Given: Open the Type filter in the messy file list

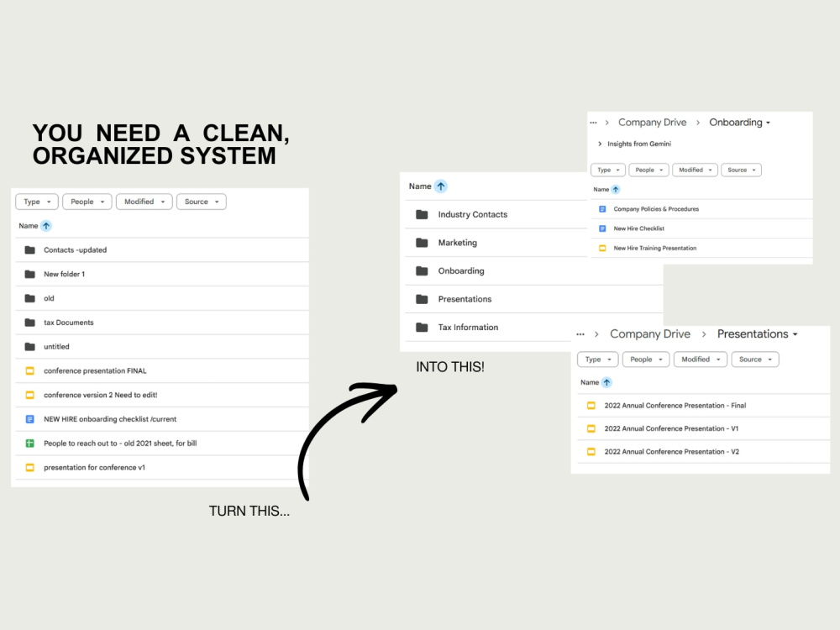Looking at the screenshot, I should [x=37, y=202].
